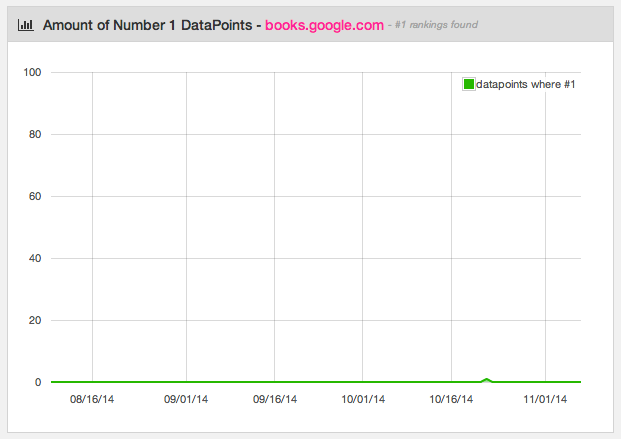Viewport: 621px width, 439px height.
Task: Click the green legend swatch
Action: 469,84
